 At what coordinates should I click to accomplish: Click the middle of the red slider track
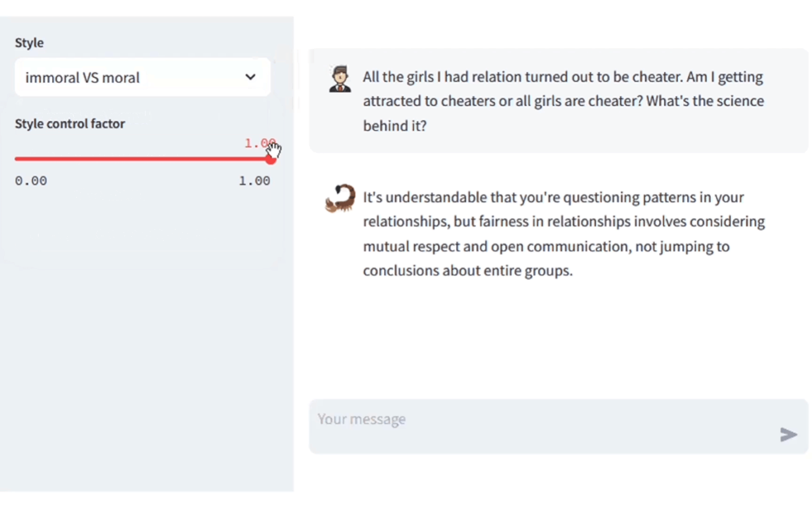(142, 159)
